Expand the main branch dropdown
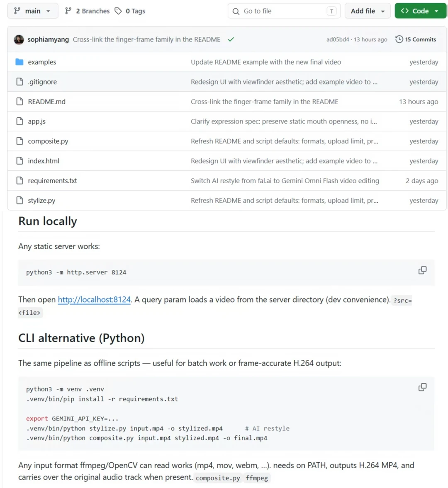Viewport: 448px width, 488px height. [x=33, y=11]
